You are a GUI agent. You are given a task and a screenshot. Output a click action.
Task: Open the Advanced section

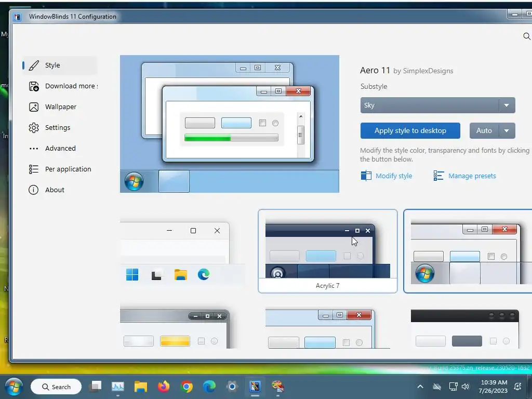point(60,148)
